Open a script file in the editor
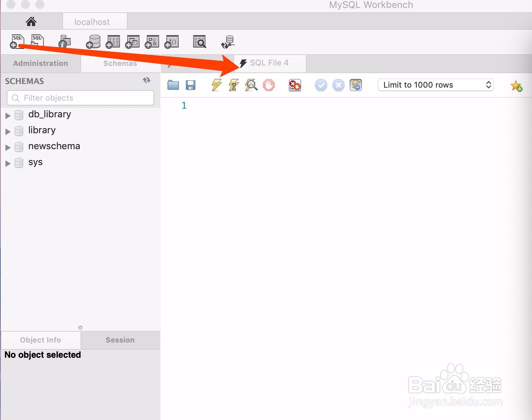 pos(173,85)
